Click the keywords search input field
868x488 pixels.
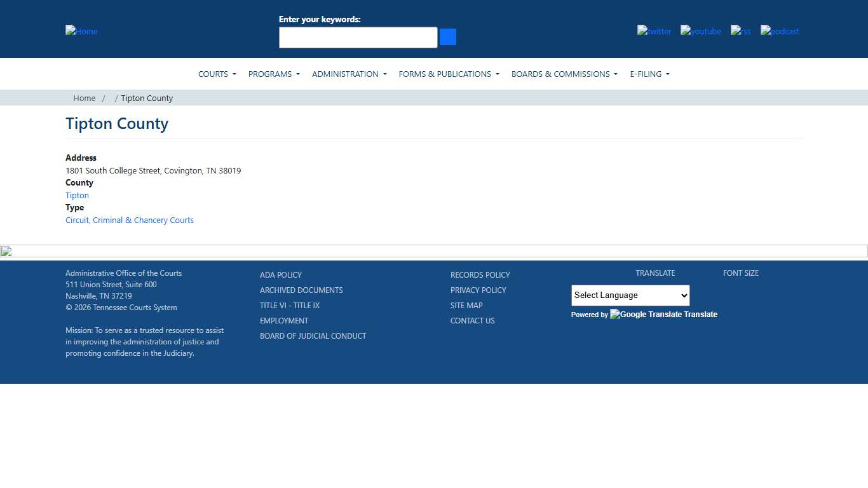click(358, 37)
